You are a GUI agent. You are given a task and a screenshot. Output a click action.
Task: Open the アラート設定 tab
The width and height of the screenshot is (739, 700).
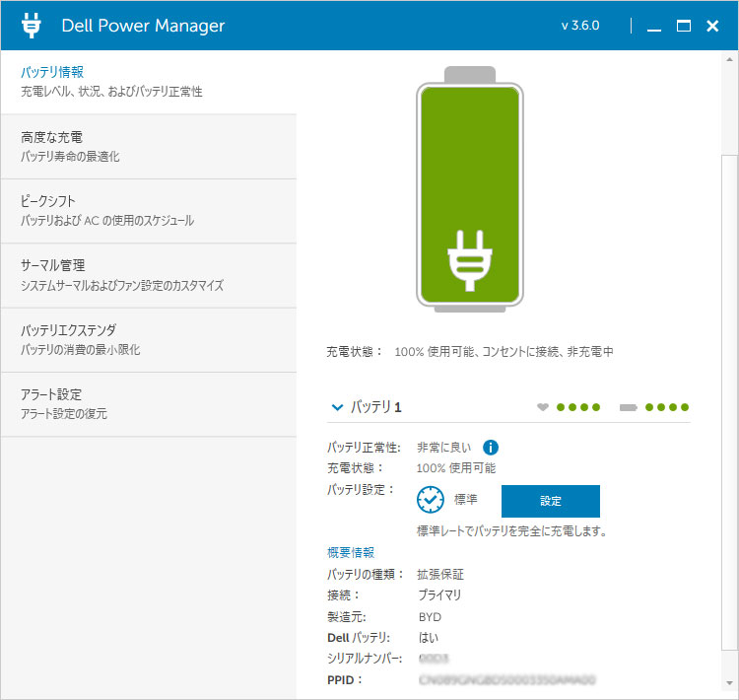[149, 404]
